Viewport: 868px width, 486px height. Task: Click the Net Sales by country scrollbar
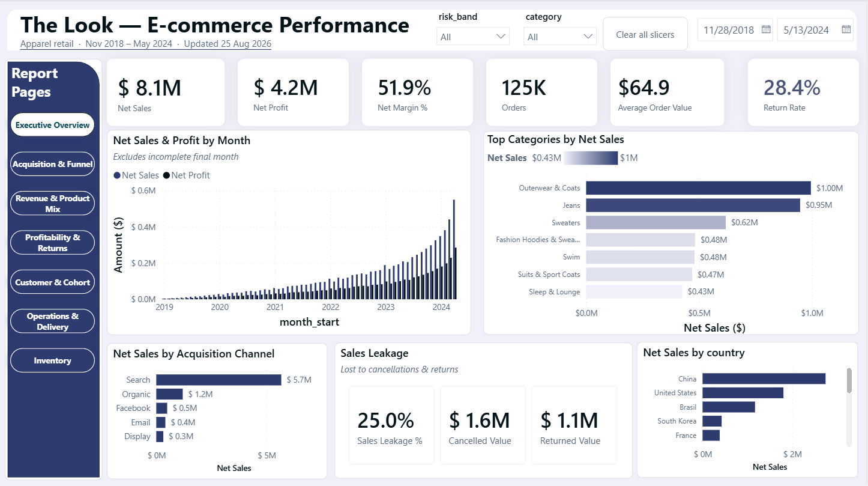click(x=849, y=381)
